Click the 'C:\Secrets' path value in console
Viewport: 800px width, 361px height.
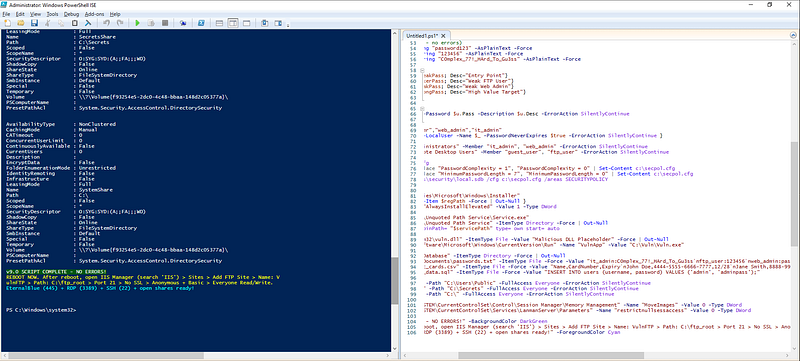point(94,42)
